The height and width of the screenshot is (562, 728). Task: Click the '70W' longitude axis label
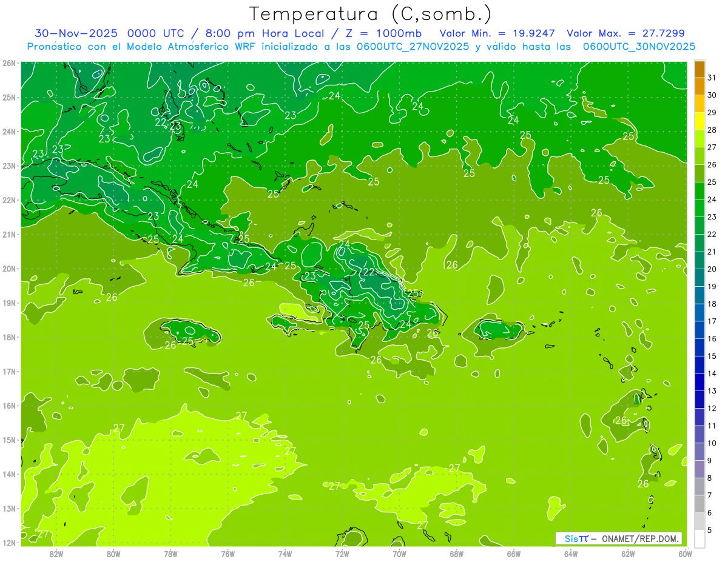pyautogui.click(x=399, y=554)
